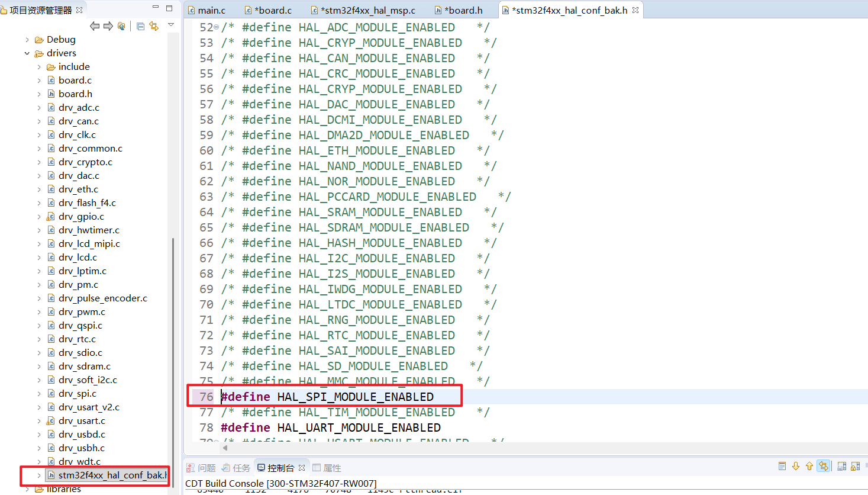
Task: Click the drv_dac.c file icon
Action: pyautogui.click(x=51, y=176)
